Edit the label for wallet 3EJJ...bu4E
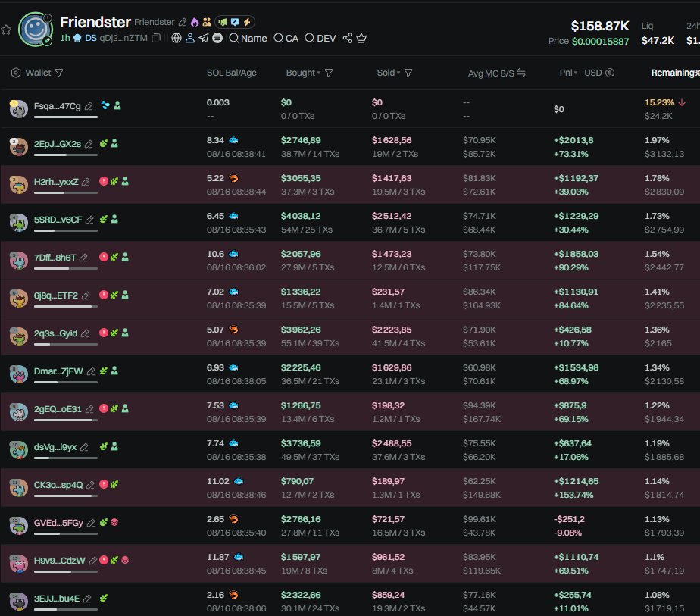Screen dimensions: 700x616 pyautogui.click(x=88, y=599)
